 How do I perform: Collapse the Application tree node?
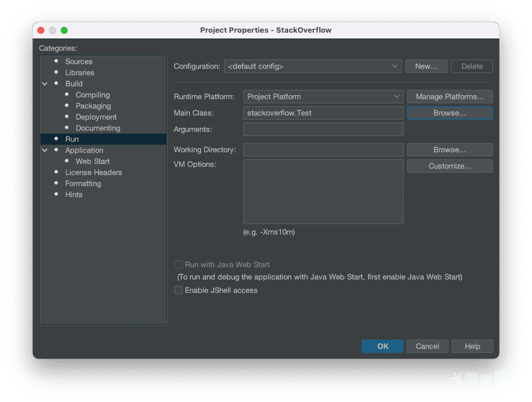45,151
